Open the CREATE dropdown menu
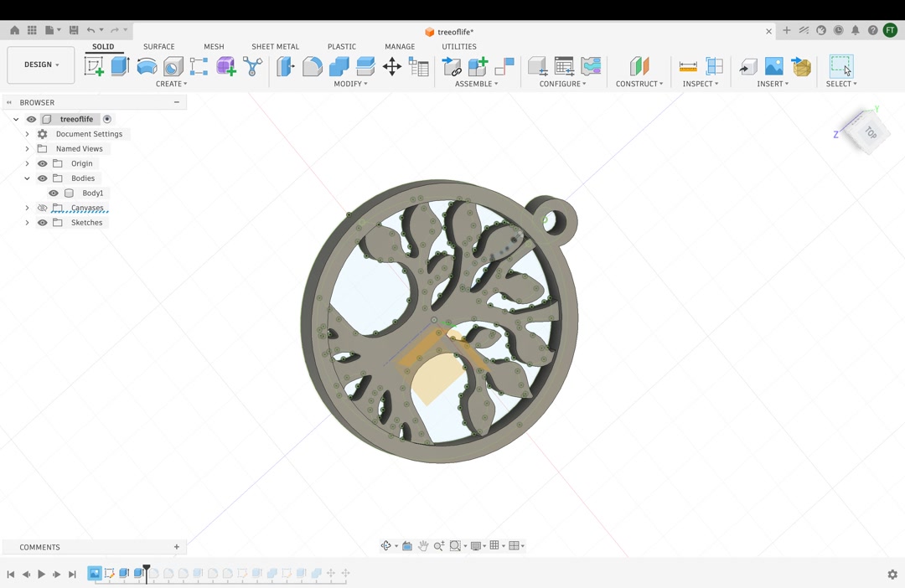905x588 pixels. click(x=172, y=84)
